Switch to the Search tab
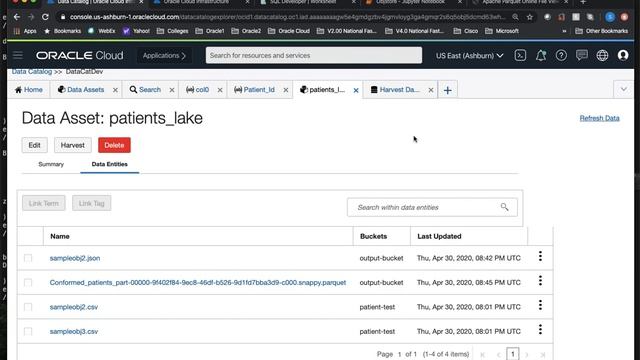 click(x=145, y=89)
